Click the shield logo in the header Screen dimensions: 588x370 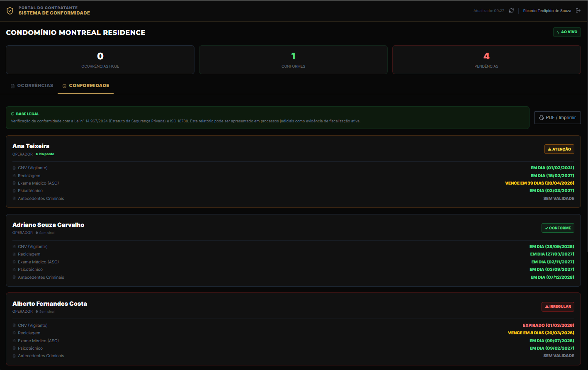click(10, 11)
